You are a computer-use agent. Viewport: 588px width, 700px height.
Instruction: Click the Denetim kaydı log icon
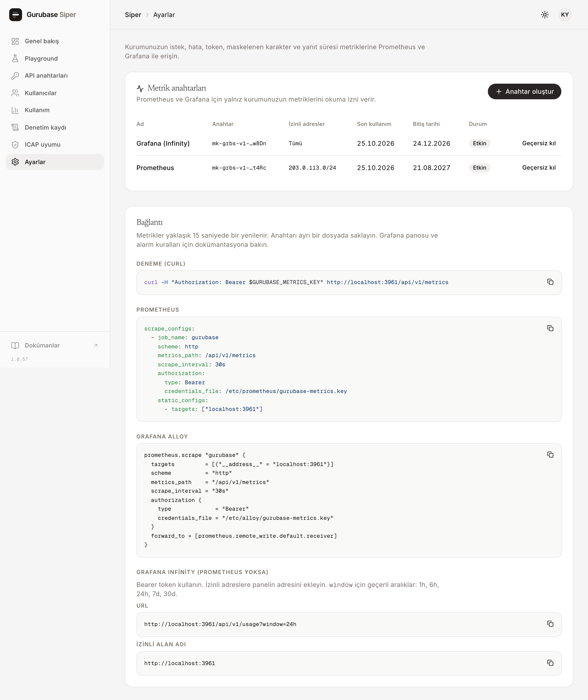[x=15, y=127]
